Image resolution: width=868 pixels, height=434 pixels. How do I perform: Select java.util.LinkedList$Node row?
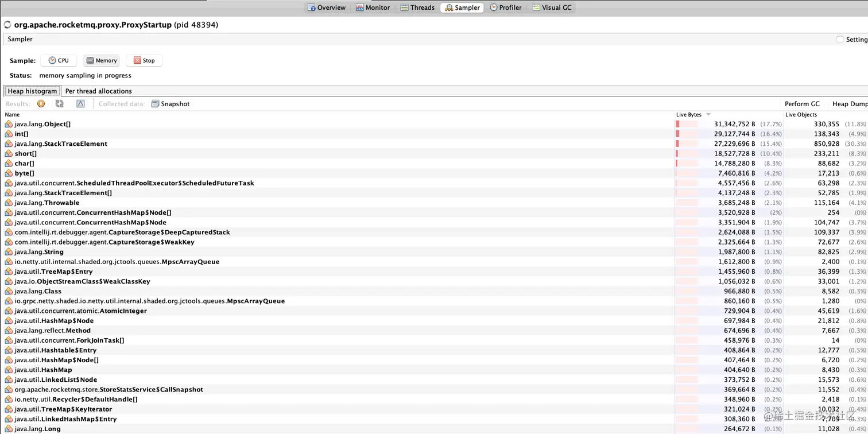[56, 379]
